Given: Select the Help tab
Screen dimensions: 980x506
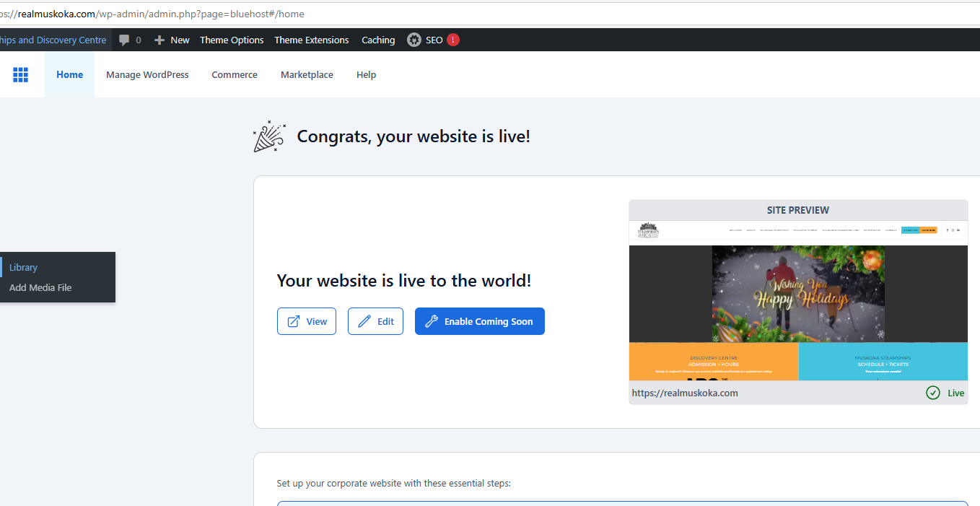Looking at the screenshot, I should coord(366,74).
